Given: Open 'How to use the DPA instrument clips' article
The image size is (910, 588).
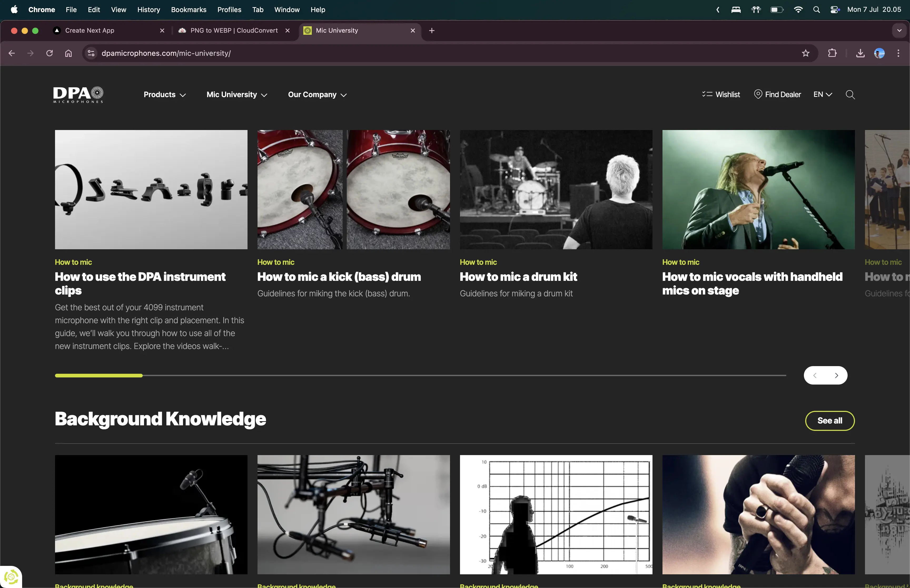Looking at the screenshot, I should click(140, 284).
